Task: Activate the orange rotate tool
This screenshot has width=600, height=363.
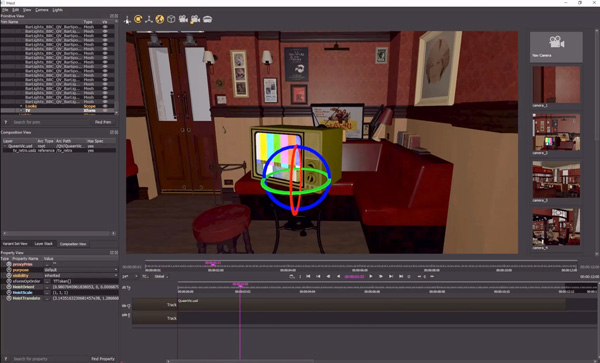Action: (138, 19)
